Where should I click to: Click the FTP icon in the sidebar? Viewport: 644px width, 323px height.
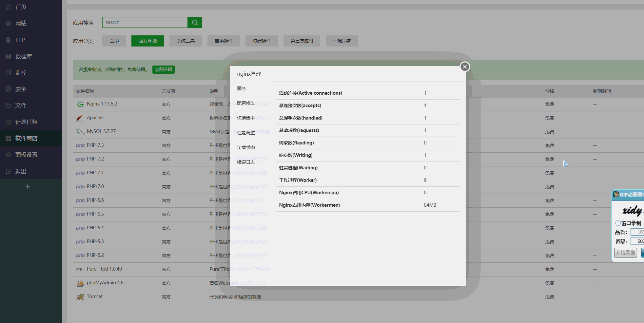(8, 40)
